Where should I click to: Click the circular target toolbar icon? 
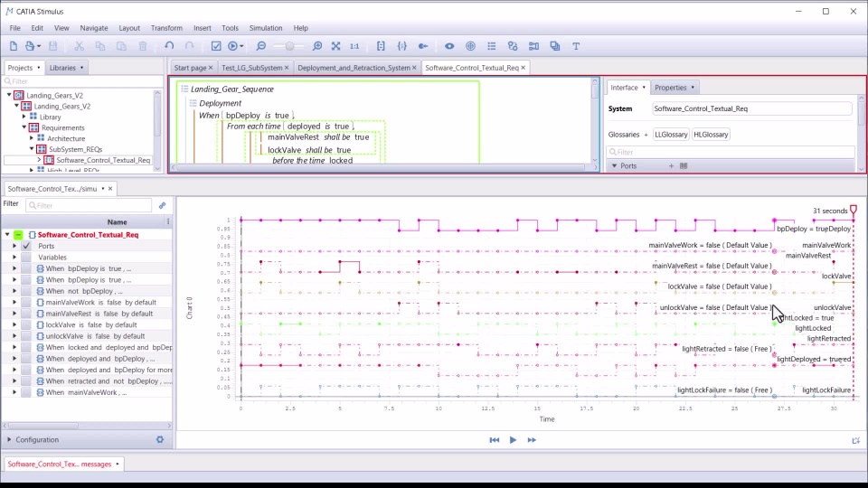[x=470, y=46]
